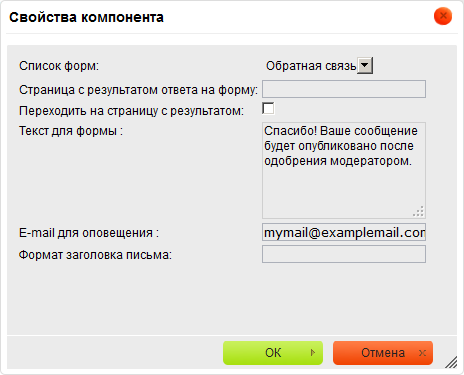
Task: Confirm settings with the green OK button
Action: 273,353
